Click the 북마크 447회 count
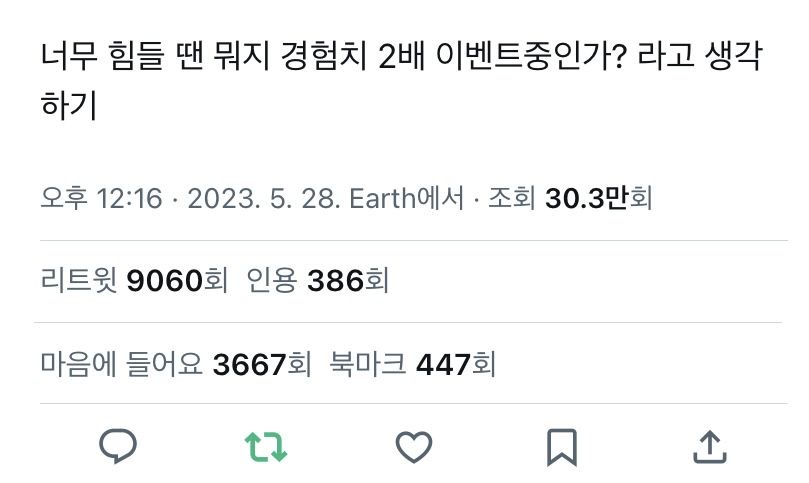 point(413,363)
